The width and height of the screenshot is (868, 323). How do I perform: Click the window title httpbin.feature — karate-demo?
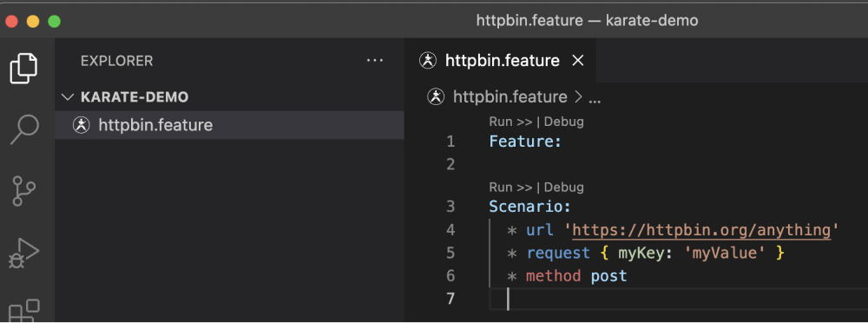pyautogui.click(x=587, y=21)
